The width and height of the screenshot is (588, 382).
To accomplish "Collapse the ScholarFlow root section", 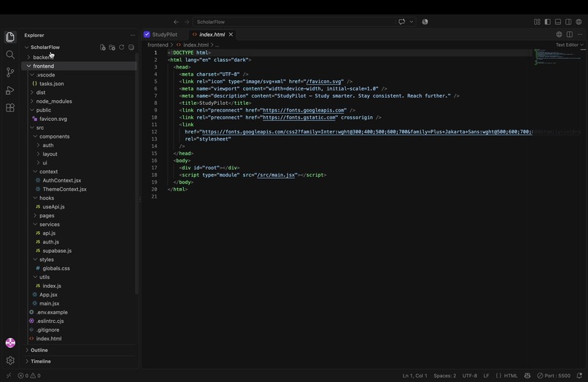I will click(x=45, y=47).
